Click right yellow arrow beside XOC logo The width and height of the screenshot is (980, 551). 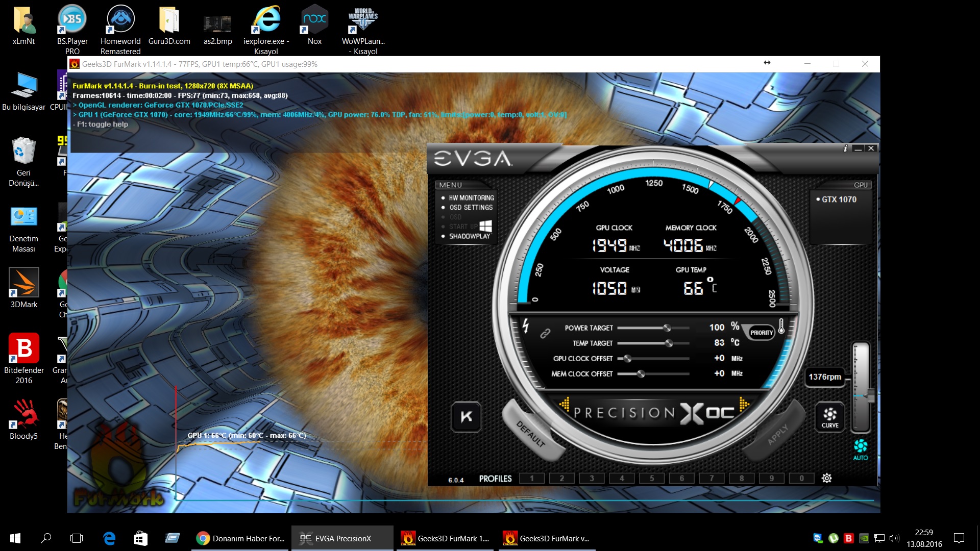click(x=744, y=404)
